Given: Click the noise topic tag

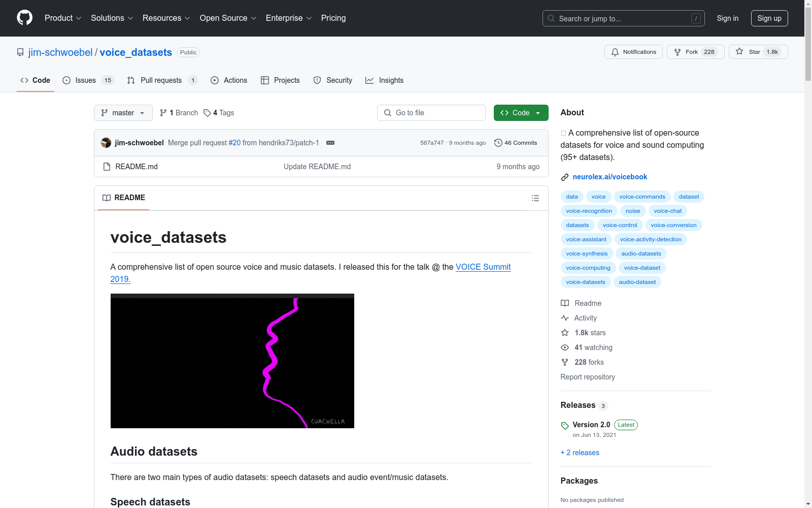Looking at the screenshot, I should pos(633,211).
